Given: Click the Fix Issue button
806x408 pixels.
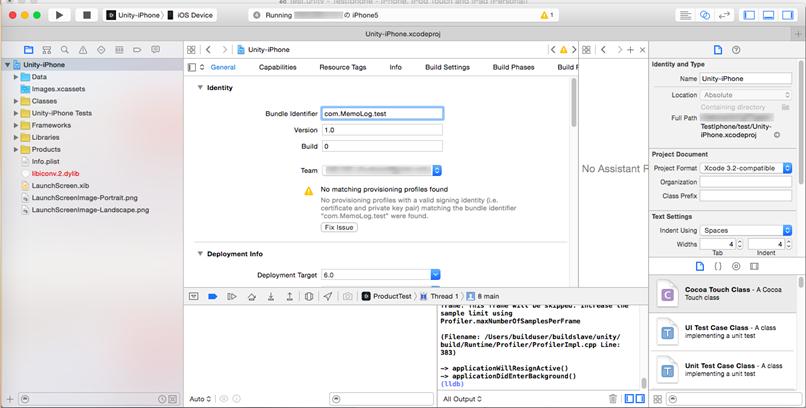Looking at the screenshot, I should click(x=339, y=227).
